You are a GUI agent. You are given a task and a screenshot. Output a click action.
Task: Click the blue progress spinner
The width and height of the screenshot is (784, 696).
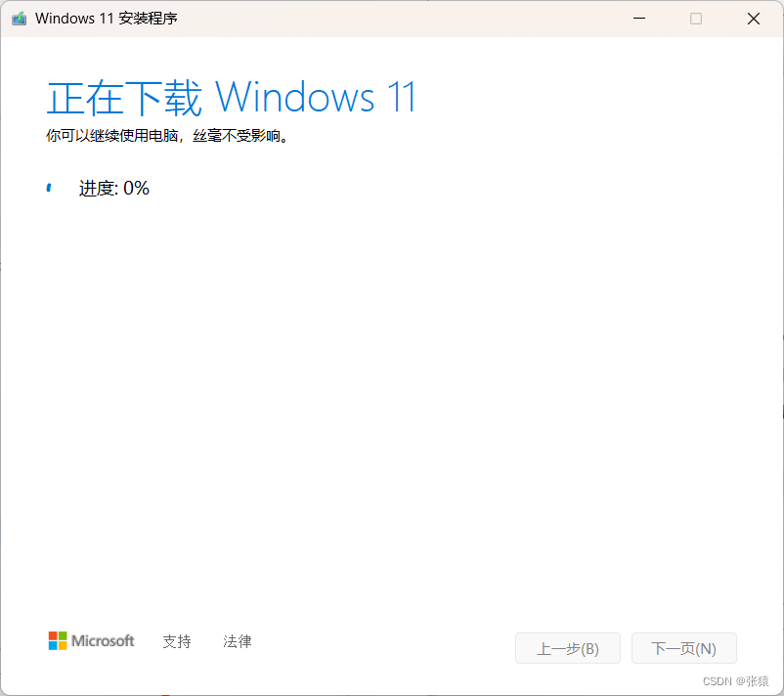pyautogui.click(x=49, y=188)
